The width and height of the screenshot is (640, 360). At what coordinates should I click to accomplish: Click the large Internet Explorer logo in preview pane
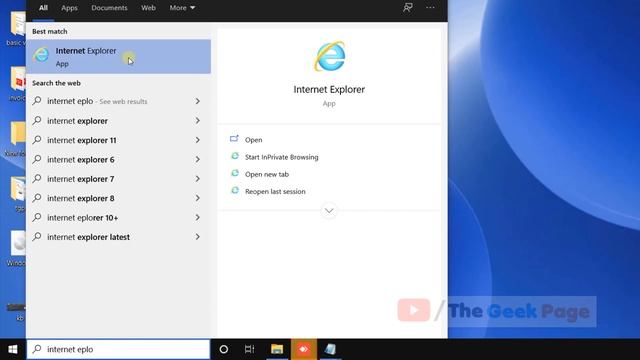[x=329, y=56]
